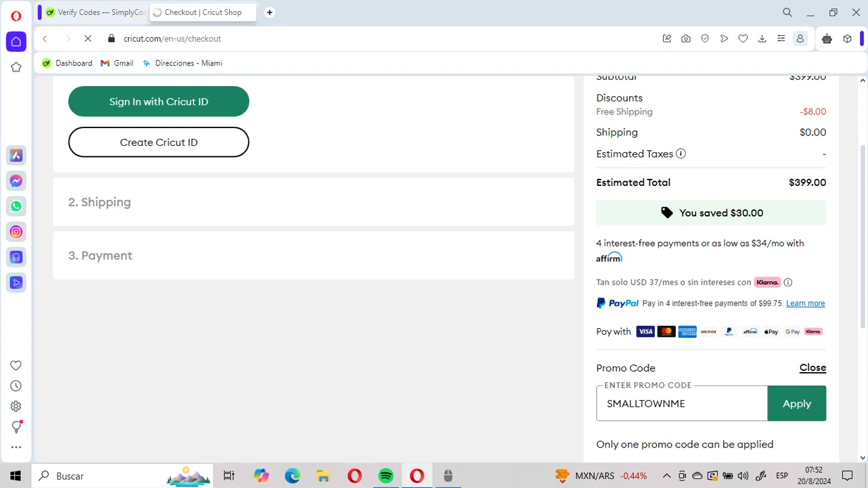Switch to Verify Codes SimplyCodes tab
868x488 pixels.
[95, 12]
